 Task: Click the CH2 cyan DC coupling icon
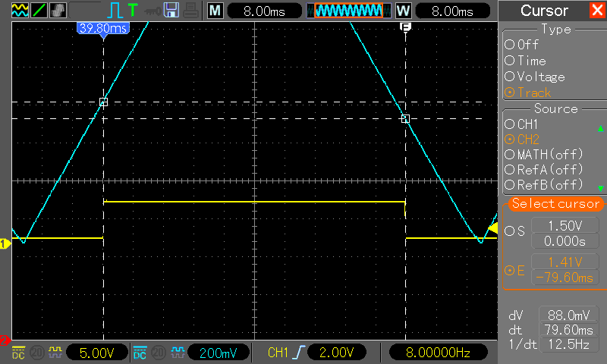tap(140, 353)
